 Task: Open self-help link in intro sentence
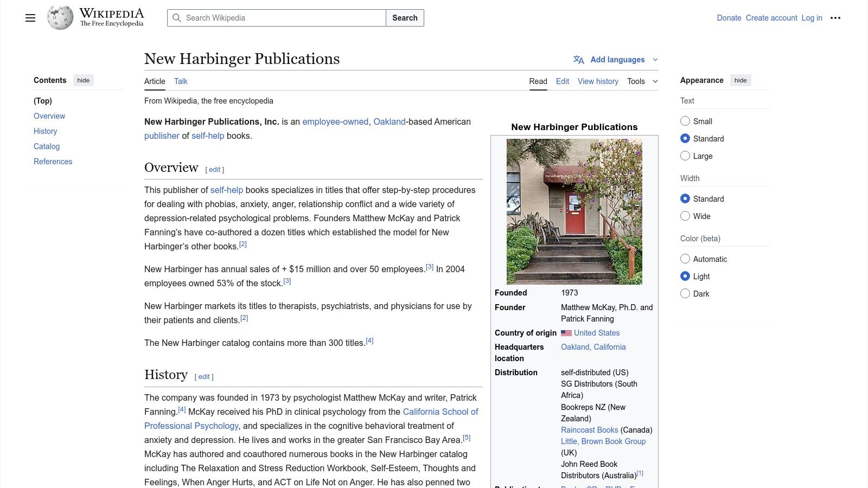pos(208,136)
